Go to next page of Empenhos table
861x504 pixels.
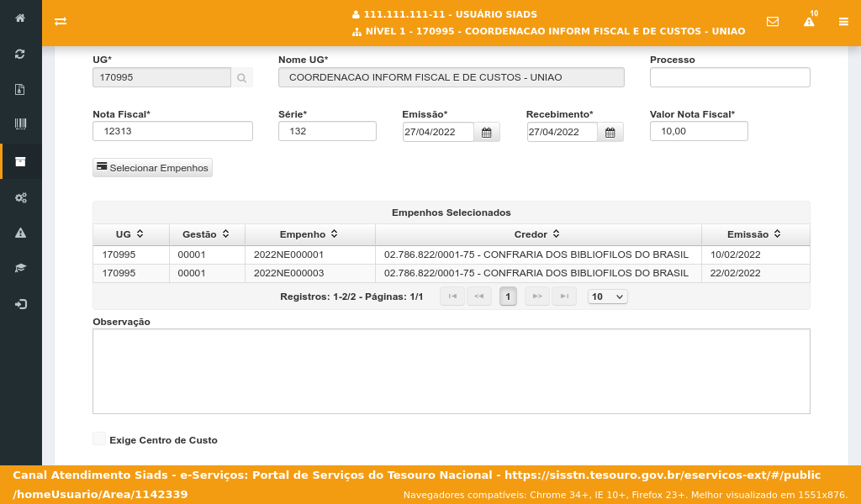click(537, 297)
